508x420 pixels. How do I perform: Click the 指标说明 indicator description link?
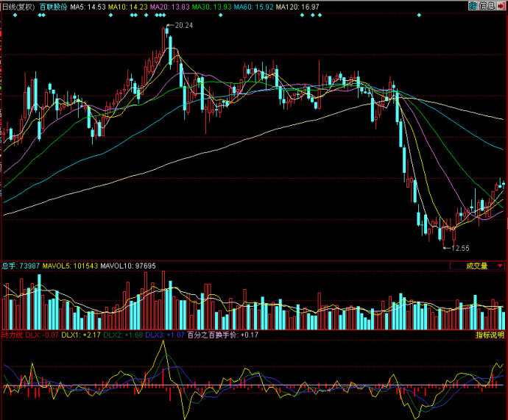coord(490,335)
